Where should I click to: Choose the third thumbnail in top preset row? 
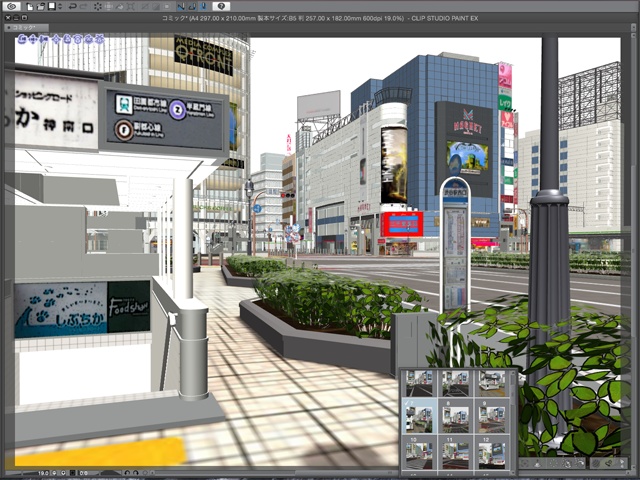[x=491, y=383]
